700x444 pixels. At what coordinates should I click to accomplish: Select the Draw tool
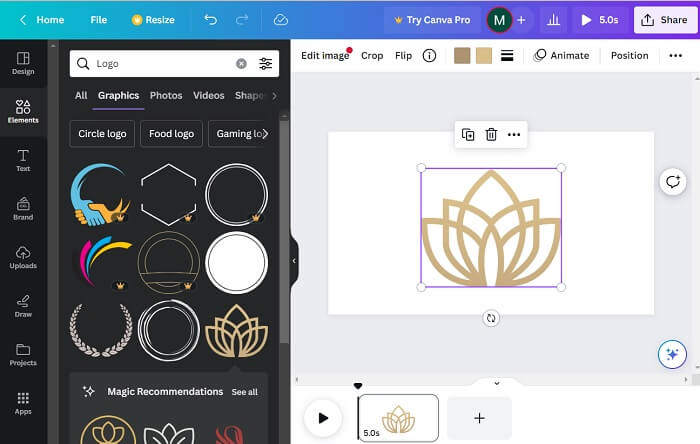coord(23,306)
